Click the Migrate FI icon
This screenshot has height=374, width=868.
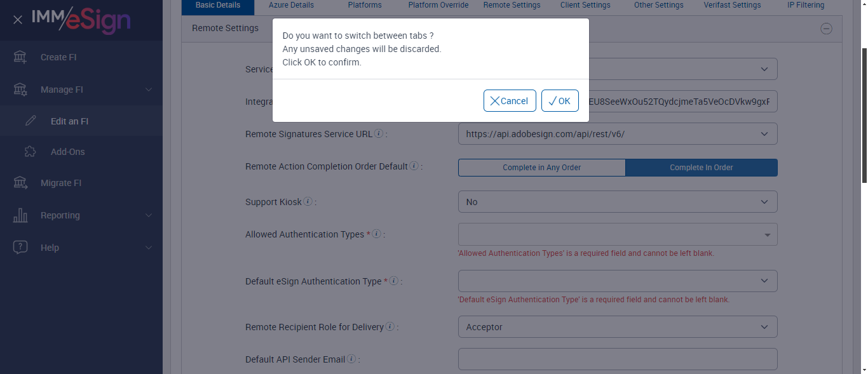tap(20, 183)
